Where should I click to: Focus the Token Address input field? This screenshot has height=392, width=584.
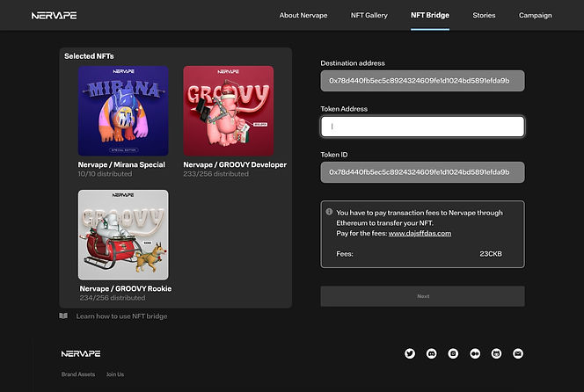click(423, 127)
